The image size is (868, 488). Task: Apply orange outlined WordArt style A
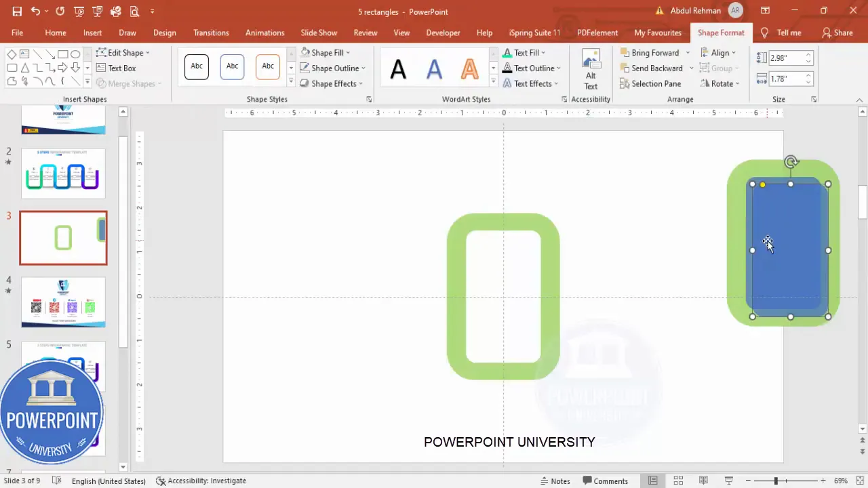(x=469, y=68)
